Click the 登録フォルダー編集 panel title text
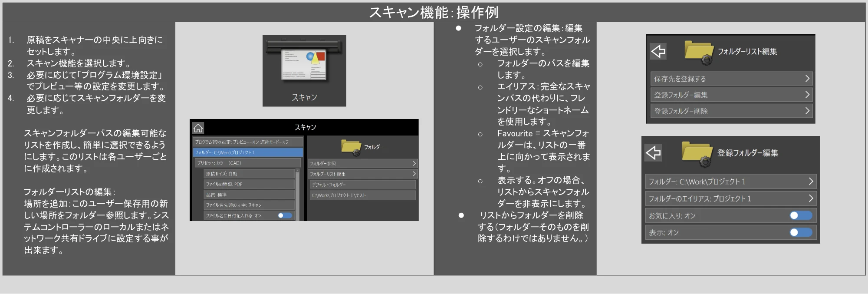The image size is (868, 294). tap(747, 153)
